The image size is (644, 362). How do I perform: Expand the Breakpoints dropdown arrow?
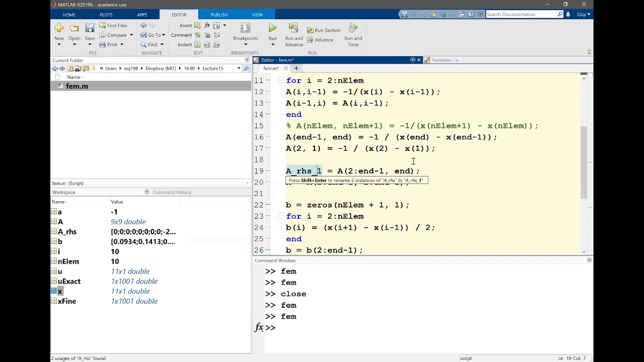(246, 44)
